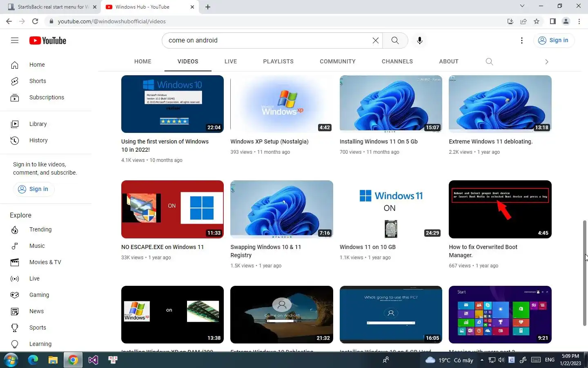The height and width of the screenshot is (368, 588).
Task: Open Chrome three-dot menu
Action: [579, 21]
